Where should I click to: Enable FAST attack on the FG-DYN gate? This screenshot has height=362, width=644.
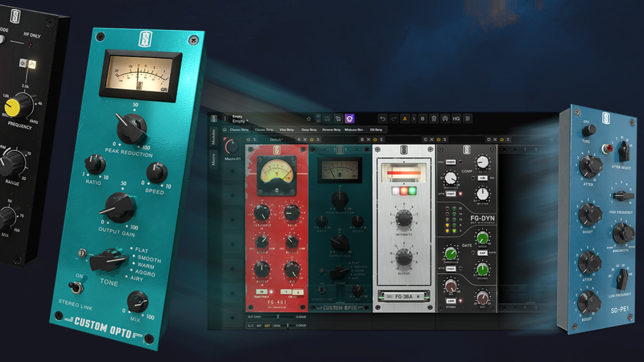coord(451,268)
